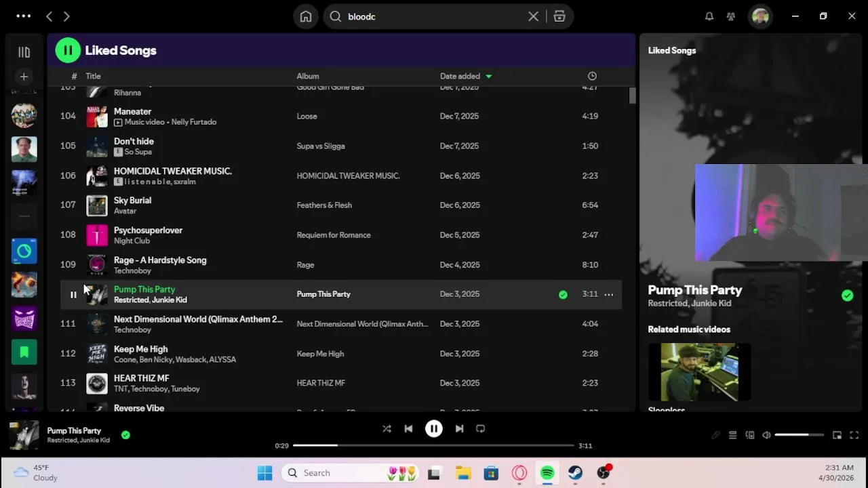Viewport: 868px width, 488px height.
Task: Pause Liked Songs with green header button
Action: [68, 50]
